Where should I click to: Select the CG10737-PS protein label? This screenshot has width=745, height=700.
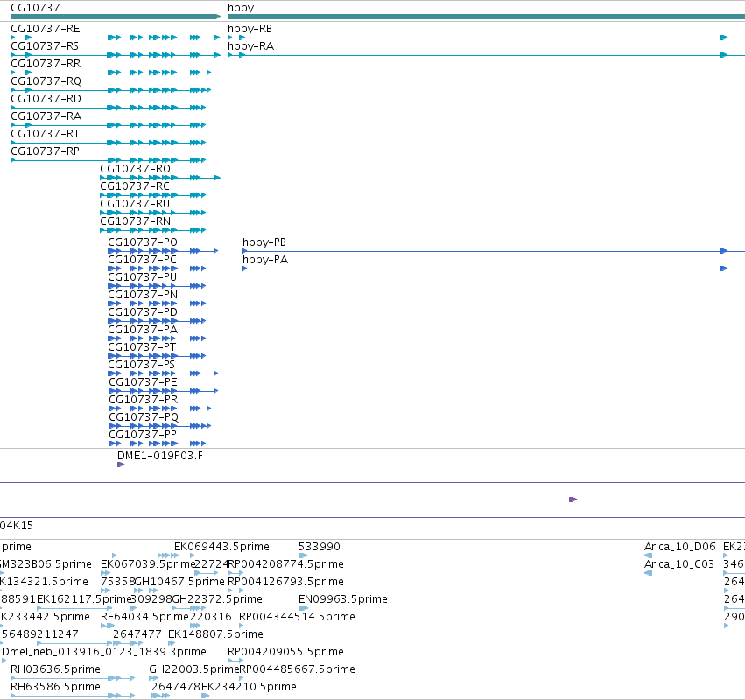coord(141,365)
